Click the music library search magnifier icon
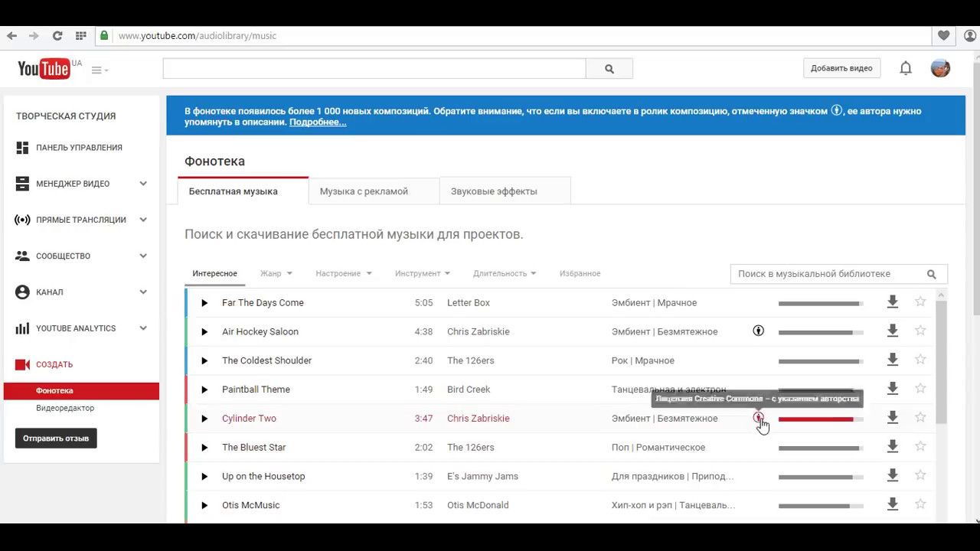980x551 pixels. pos(932,274)
